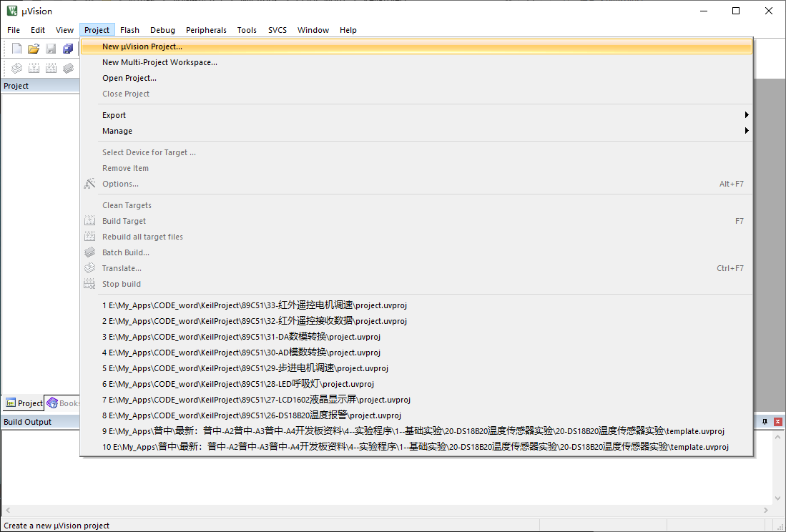Screen dimensions: 786x532
Task: Maximize the µVision window
Action: tap(736, 11)
